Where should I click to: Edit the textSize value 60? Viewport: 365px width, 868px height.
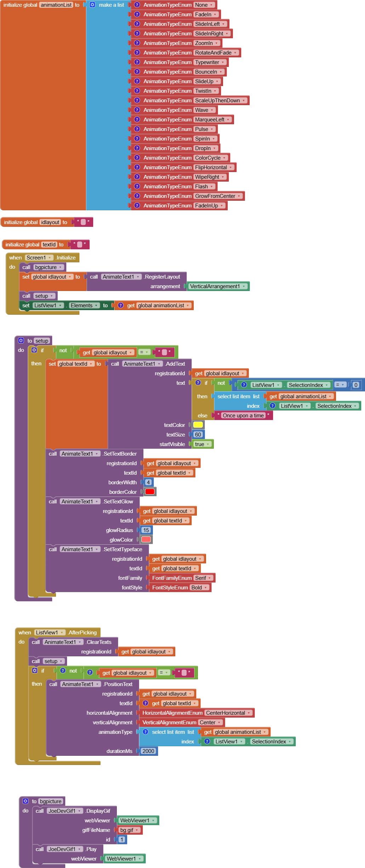tap(198, 435)
